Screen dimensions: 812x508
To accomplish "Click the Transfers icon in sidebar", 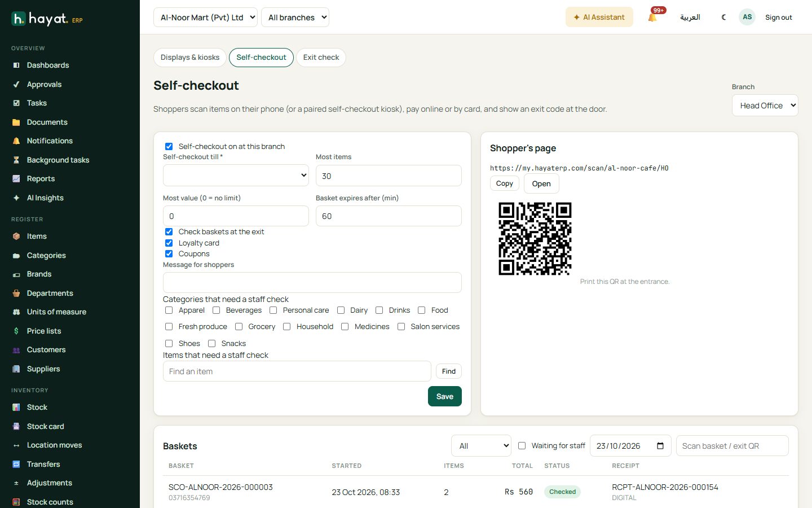I will pyautogui.click(x=16, y=465).
